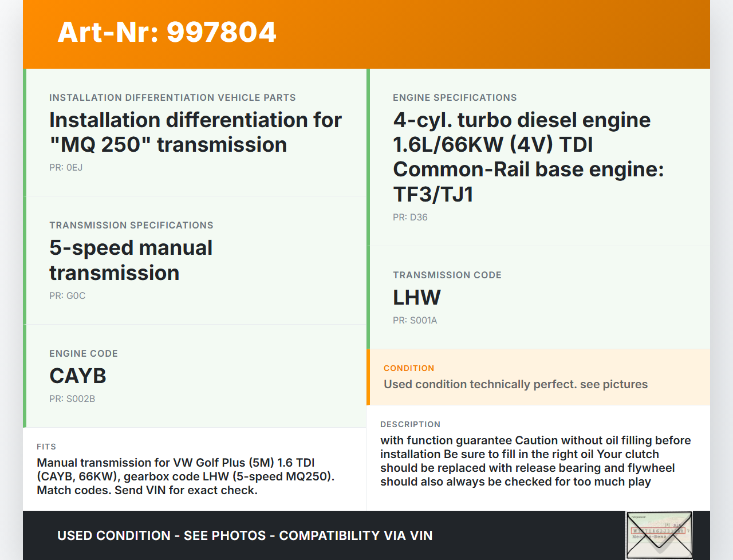Click the Art-Nr: 997804 heading
This screenshot has height=560, width=733.
tap(167, 32)
